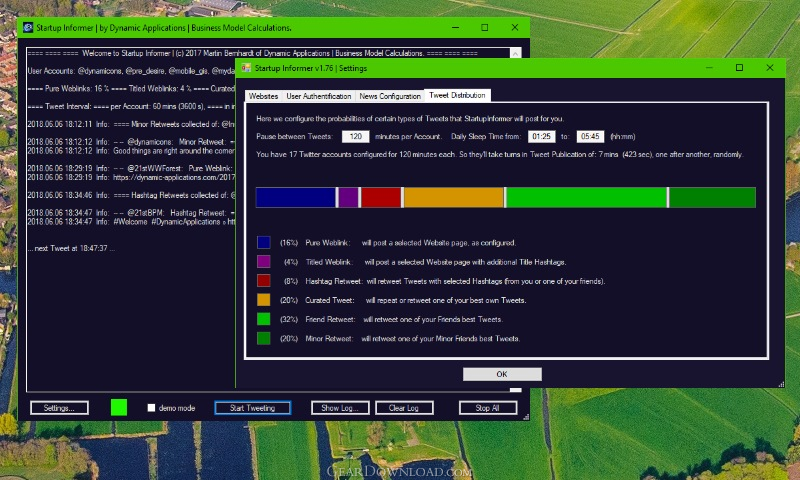Click the orange Curated Tweet bar segment
Image resolution: width=800 pixels, height=480 pixels.
coord(454,197)
